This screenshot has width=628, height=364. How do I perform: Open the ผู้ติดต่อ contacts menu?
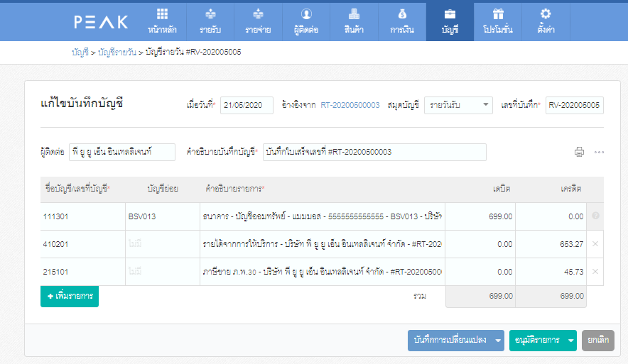[x=306, y=21]
